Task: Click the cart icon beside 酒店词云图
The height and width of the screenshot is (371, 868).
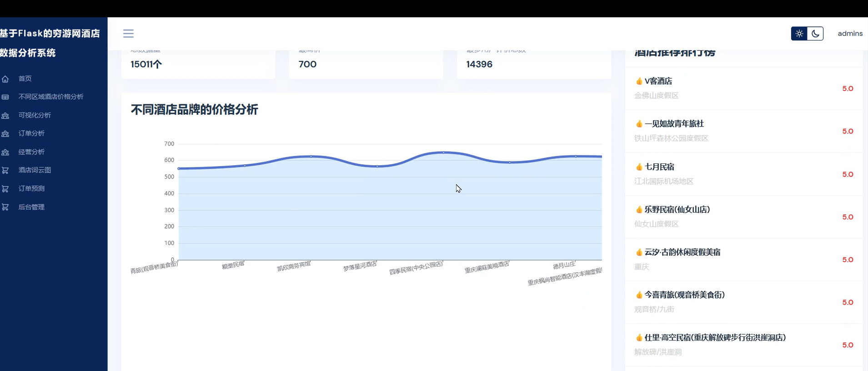Action: coord(5,170)
